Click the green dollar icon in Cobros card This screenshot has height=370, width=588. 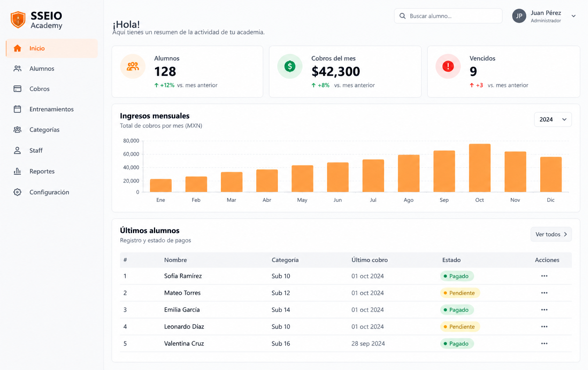tap(290, 66)
